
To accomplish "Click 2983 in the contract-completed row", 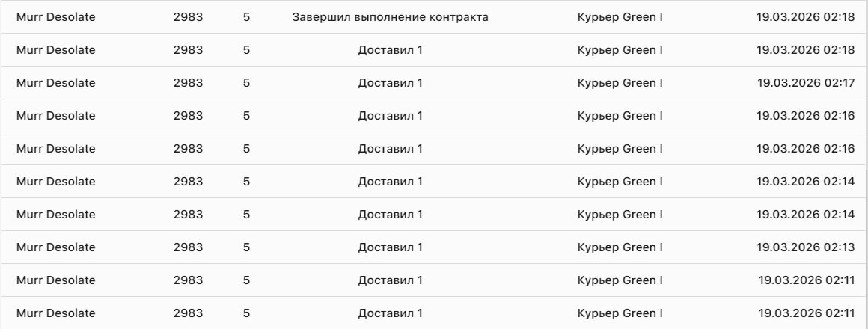I will point(188,17).
